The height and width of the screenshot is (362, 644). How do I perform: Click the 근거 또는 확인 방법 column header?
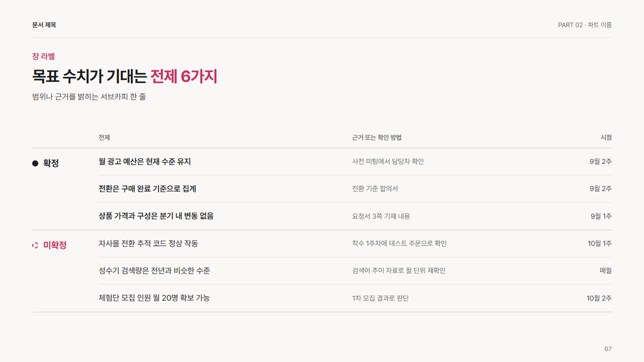pyautogui.click(x=377, y=137)
